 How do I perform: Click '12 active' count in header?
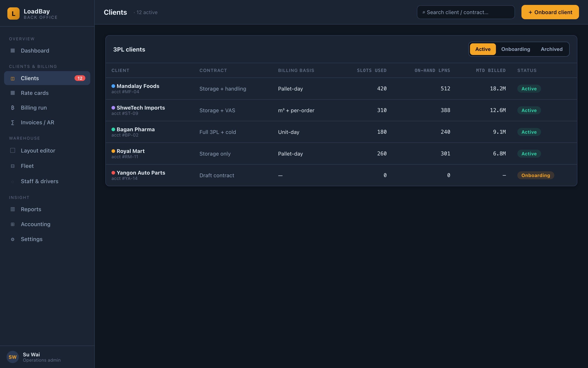pos(147,12)
